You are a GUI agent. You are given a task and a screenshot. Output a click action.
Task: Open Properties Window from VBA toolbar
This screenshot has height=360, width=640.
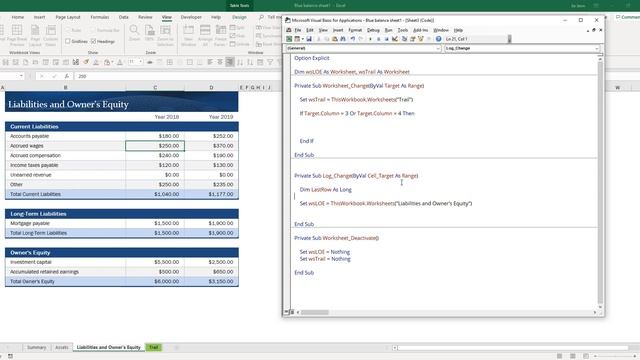[x=412, y=39]
